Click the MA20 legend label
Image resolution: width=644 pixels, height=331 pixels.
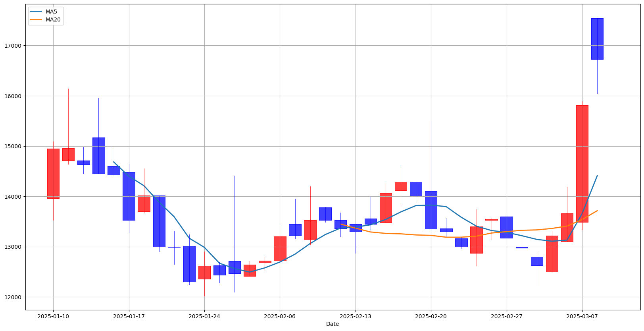coord(53,19)
